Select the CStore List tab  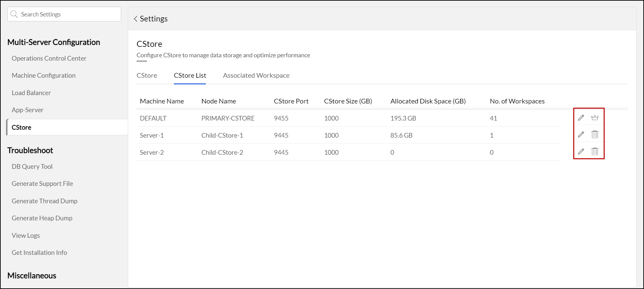(190, 75)
